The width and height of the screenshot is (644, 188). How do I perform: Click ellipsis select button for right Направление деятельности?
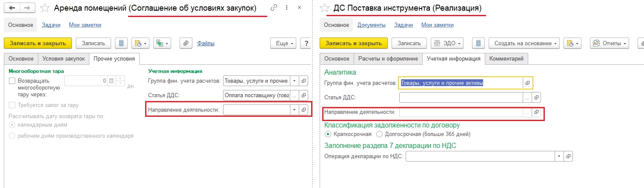[527, 112]
